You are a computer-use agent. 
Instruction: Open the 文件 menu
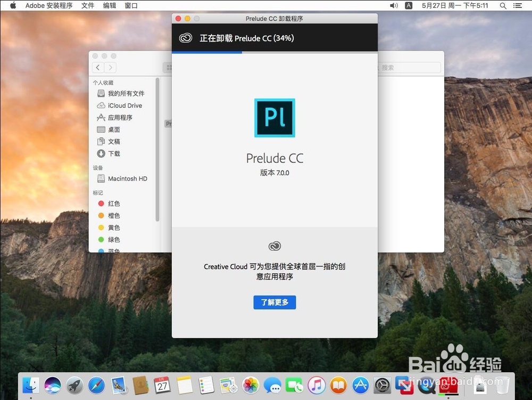[88, 5]
